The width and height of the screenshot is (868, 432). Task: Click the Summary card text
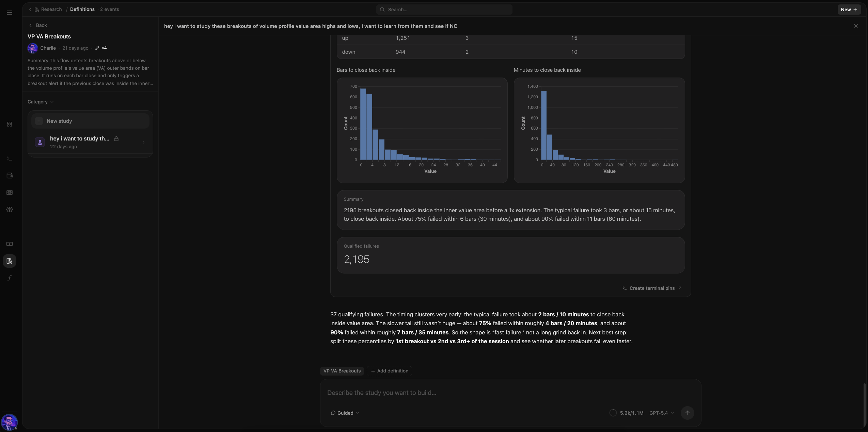click(509, 215)
